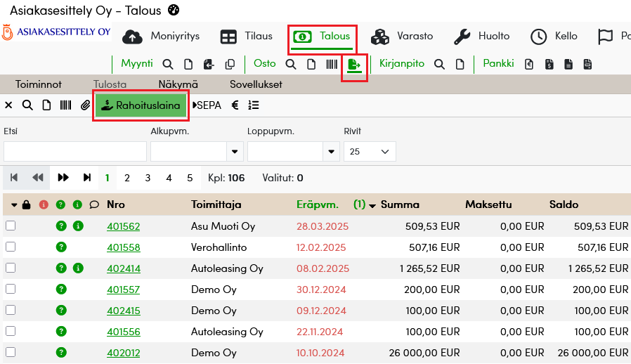Select checkbox for invoice 401562
631x364 pixels.
tap(11, 226)
